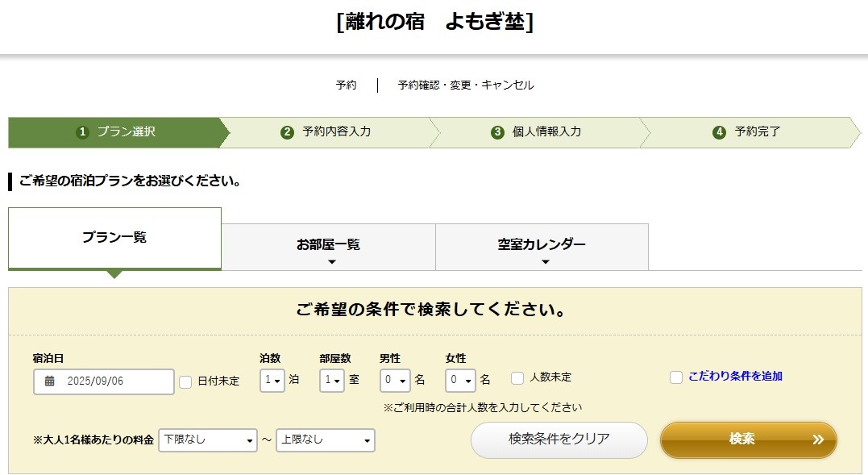
Task: Enable the 日付未定 checkbox
Action: pyautogui.click(x=185, y=381)
